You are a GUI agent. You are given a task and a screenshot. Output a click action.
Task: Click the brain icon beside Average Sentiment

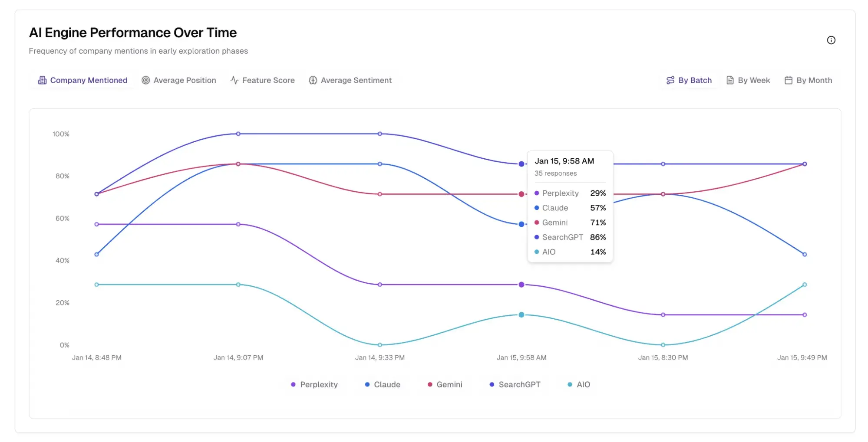pos(313,80)
